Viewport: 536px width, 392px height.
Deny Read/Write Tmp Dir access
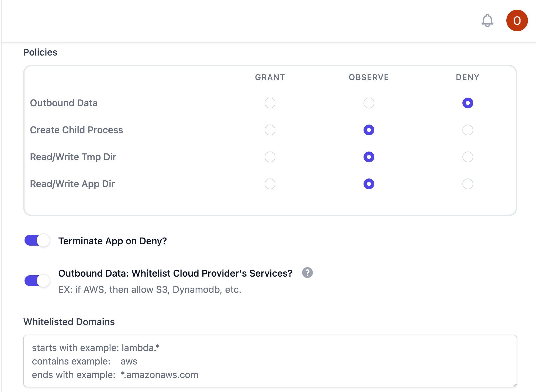[468, 157]
